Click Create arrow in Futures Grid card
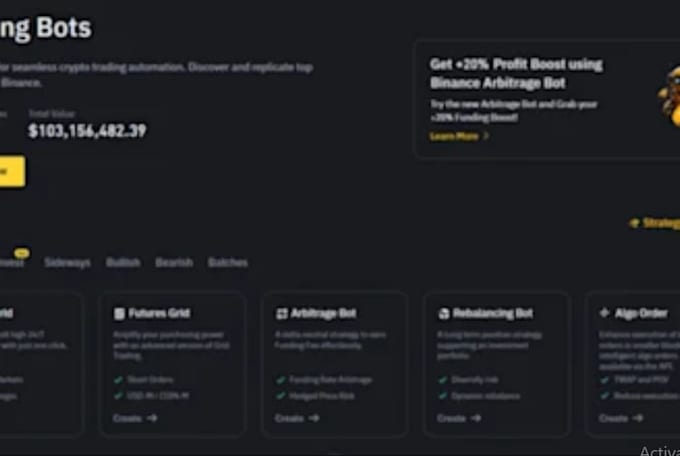 152,418
